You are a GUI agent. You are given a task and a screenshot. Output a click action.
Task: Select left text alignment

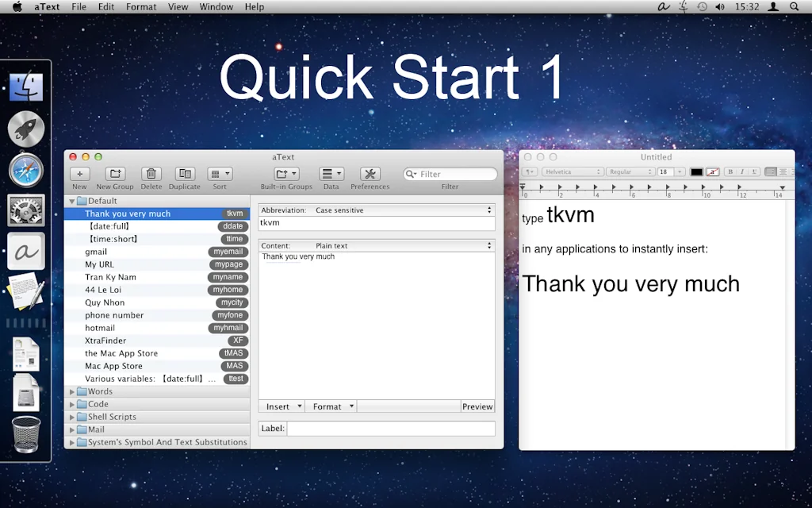[771, 171]
